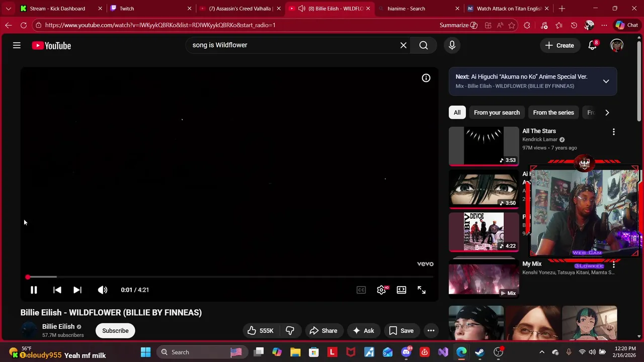Open the Ask feature
644x362 pixels.
(x=363, y=331)
